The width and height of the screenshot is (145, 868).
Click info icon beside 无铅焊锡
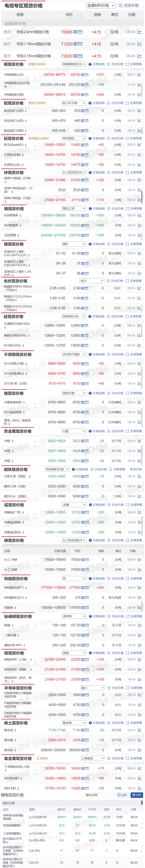tap(18, 235)
